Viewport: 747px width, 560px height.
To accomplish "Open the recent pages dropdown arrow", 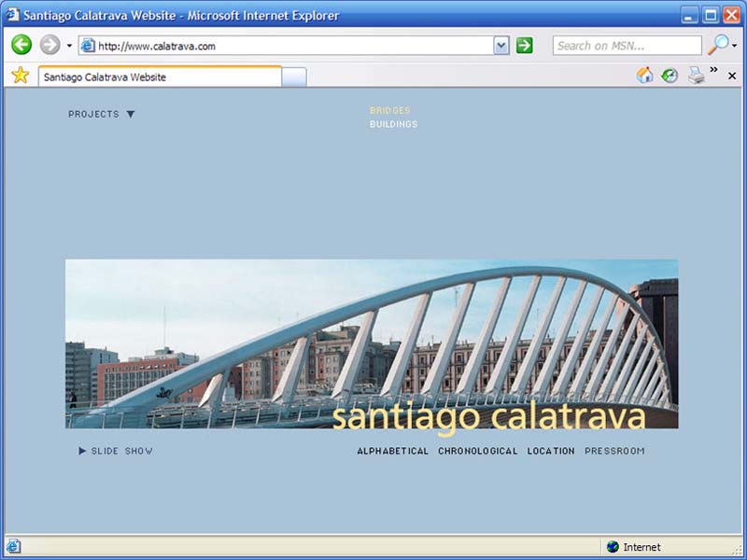I will coord(69,46).
